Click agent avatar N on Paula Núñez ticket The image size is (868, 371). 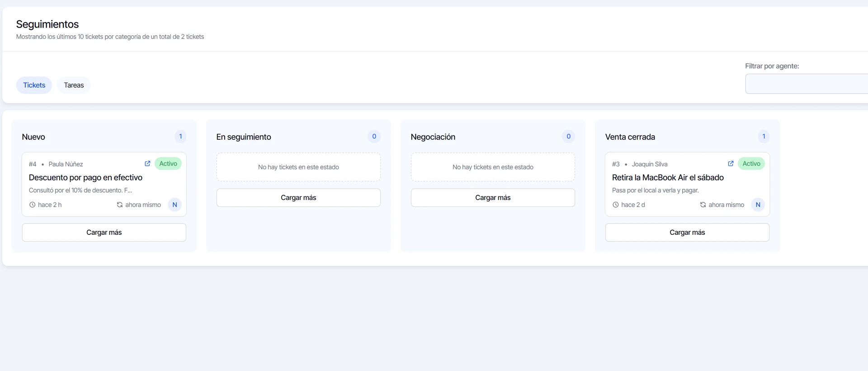coord(175,205)
